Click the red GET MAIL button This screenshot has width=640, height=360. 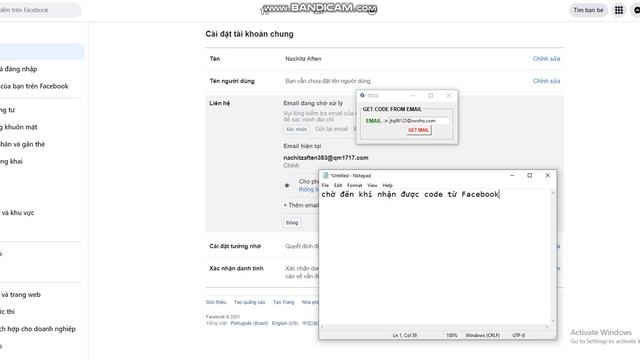click(x=418, y=130)
